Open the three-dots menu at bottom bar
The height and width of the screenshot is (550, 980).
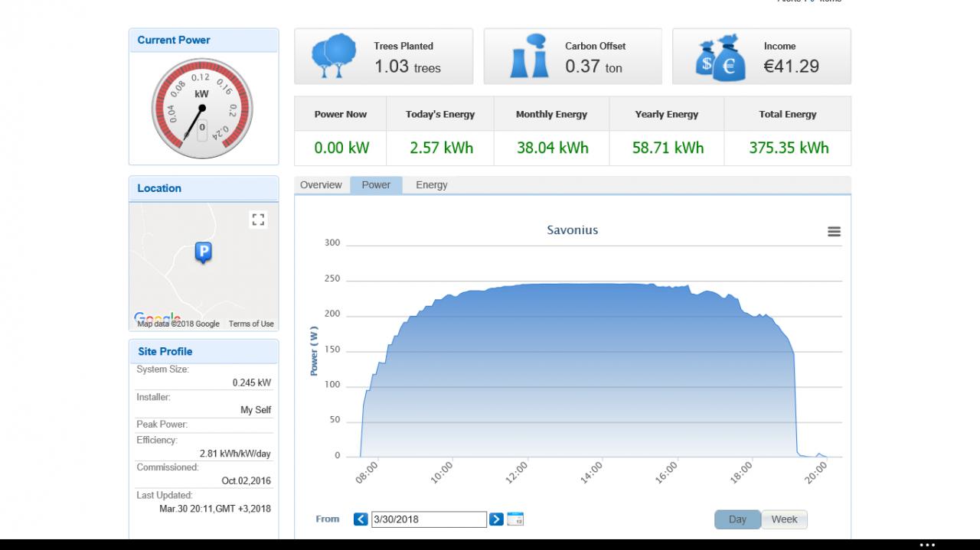[927, 545]
